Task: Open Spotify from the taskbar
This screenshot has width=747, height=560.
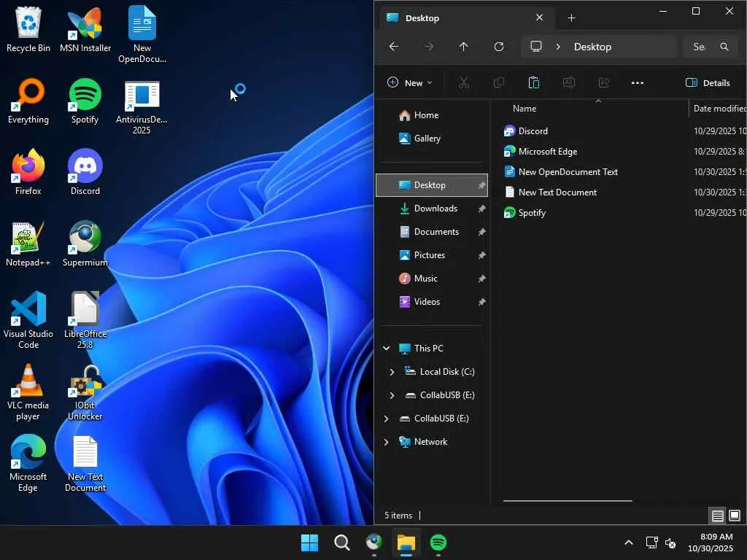Action: 438,542
